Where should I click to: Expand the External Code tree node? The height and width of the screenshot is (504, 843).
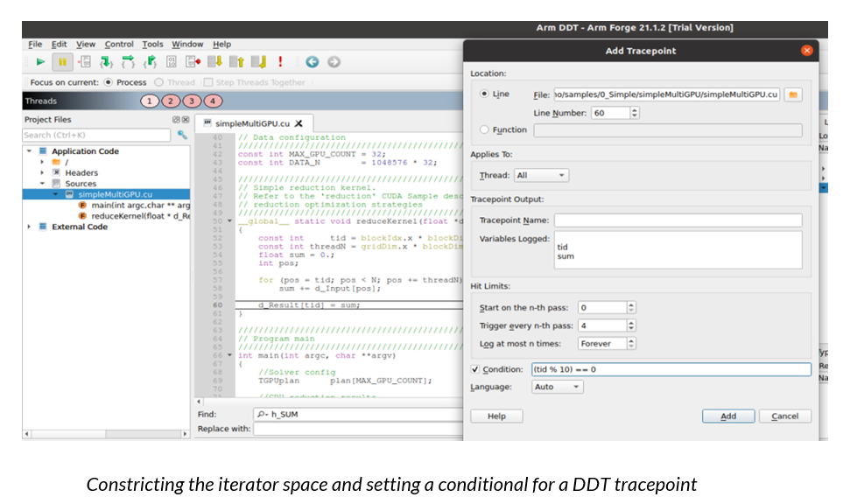coord(29,227)
